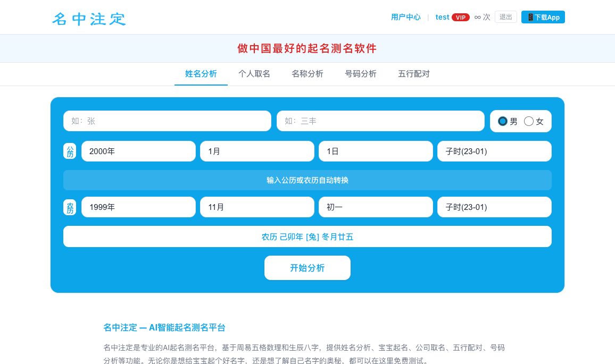Image resolution: width=615 pixels, height=364 pixels.
Task: Click the 名中注定 site logo
Action: (89, 19)
